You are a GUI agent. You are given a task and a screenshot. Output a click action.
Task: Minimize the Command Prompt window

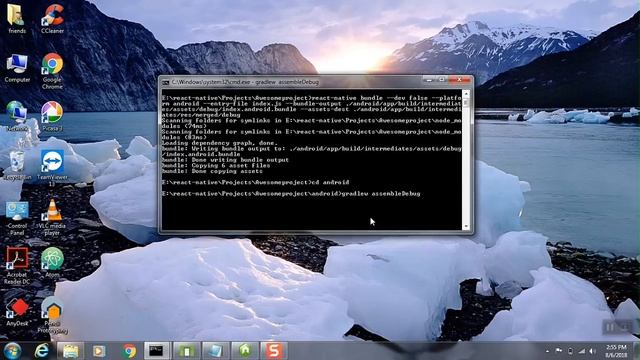click(x=429, y=80)
